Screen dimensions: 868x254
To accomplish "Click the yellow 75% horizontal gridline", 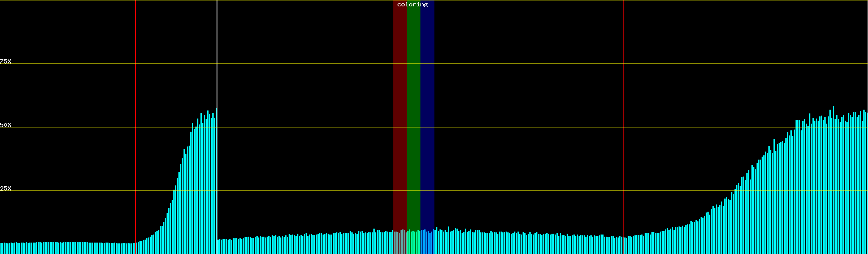I will pyautogui.click(x=297, y=64).
